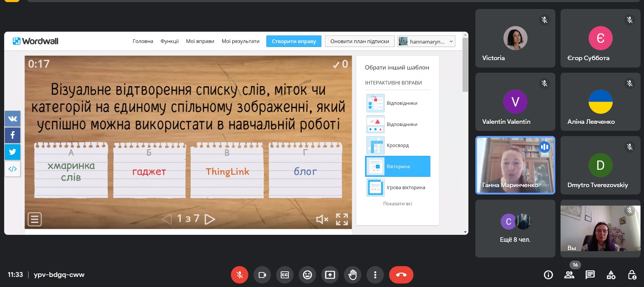Screen dimensions: 644x287
Task: Click the Створити вправу button
Action: [x=294, y=41]
